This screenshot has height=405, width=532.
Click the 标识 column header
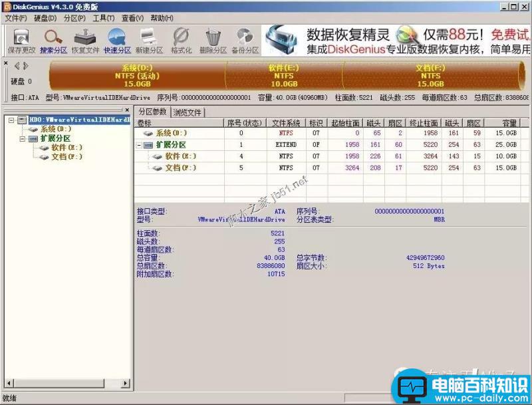point(317,123)
